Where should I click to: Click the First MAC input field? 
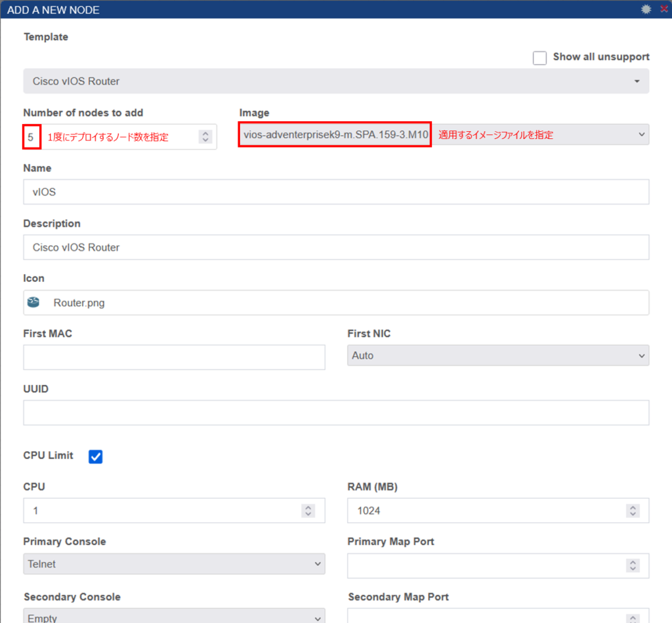(x=174, y=357)
